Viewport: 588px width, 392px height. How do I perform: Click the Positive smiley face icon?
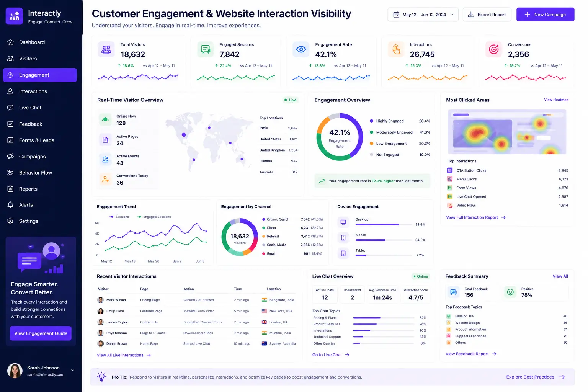[x=510, y=292]
